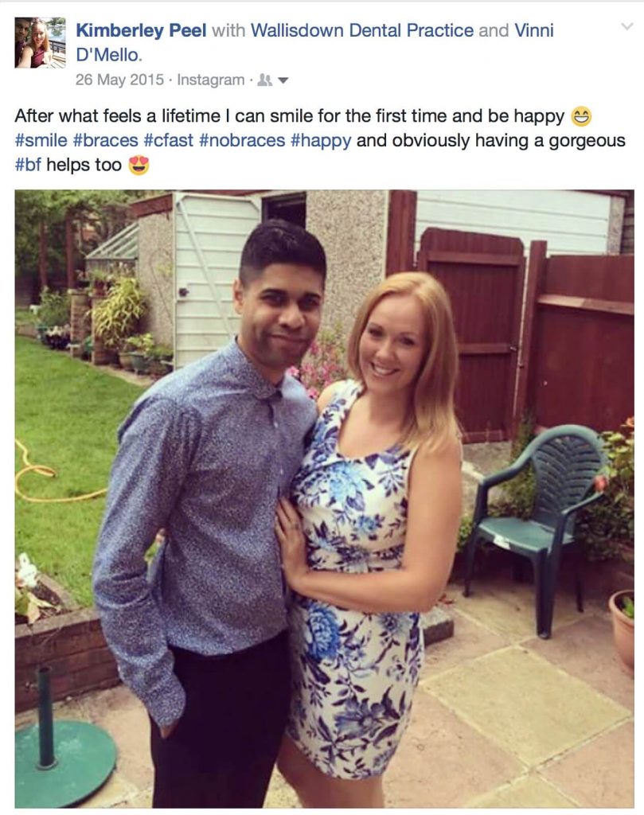This screenshot has width=644, height=815.
Task: Open the Wallisdown Dental Practice page link
Action: (361, 30)
